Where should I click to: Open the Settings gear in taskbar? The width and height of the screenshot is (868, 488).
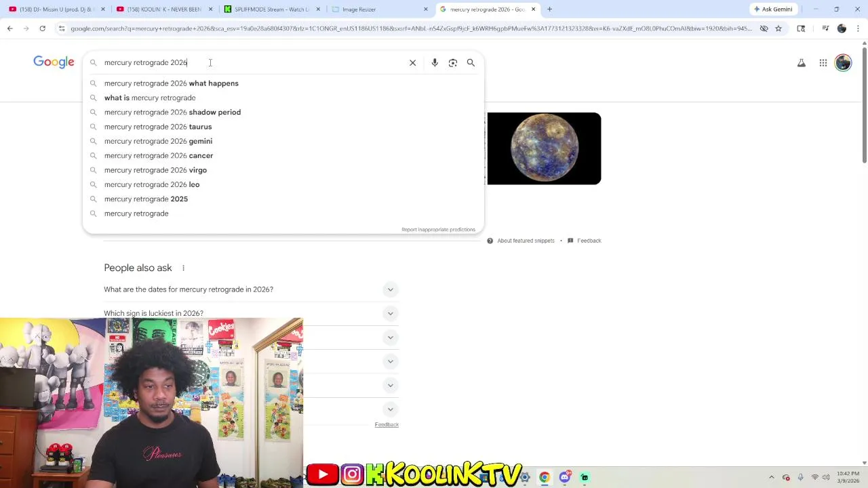click(x=525, y=477)
